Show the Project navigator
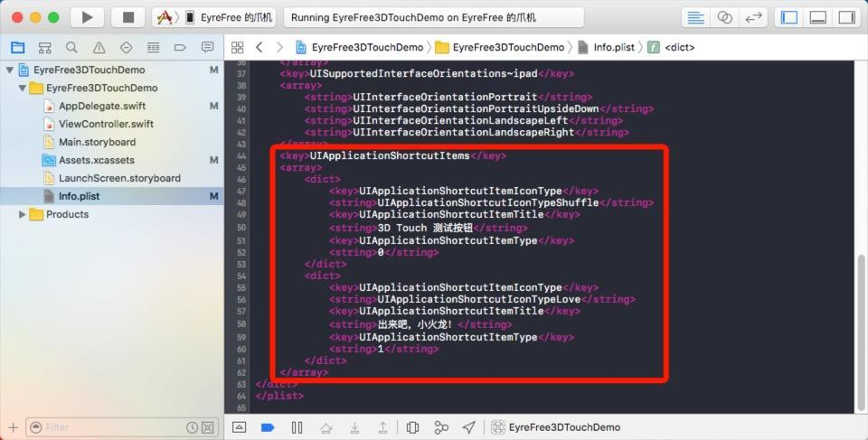This screenshot has width=868, height=440. [x=18, y=48]
